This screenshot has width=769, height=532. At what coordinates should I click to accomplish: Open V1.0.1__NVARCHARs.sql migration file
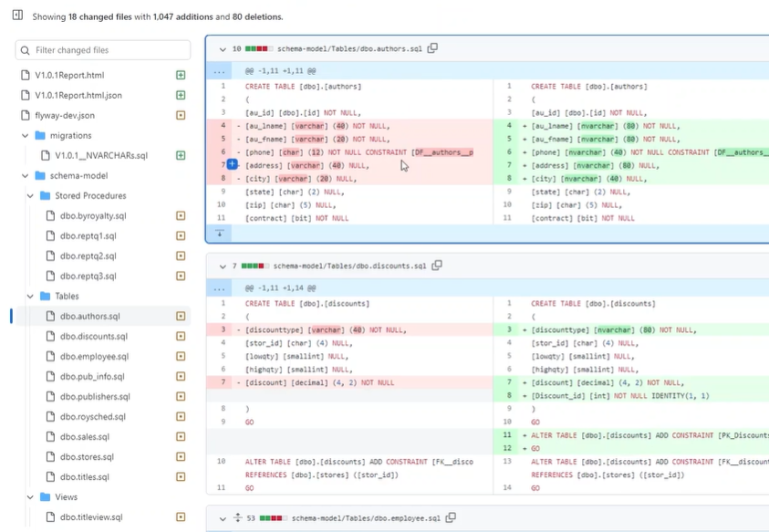(100, 155)
